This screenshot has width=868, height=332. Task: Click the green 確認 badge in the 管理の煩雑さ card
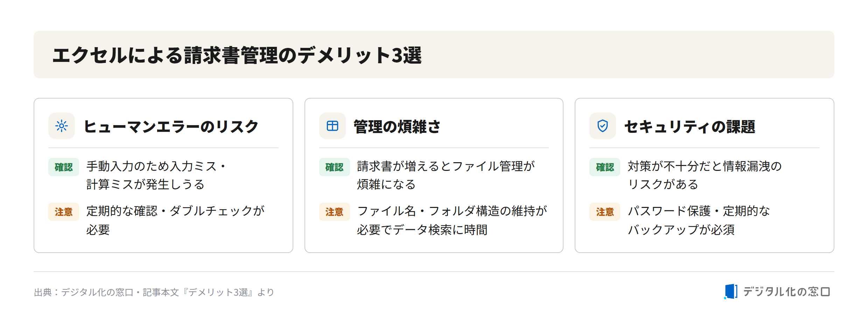[334, 167]
